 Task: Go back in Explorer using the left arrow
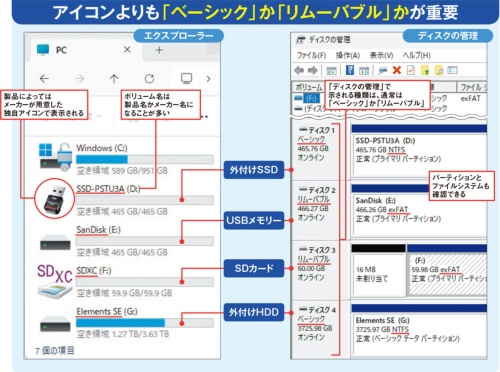[44, 79]
